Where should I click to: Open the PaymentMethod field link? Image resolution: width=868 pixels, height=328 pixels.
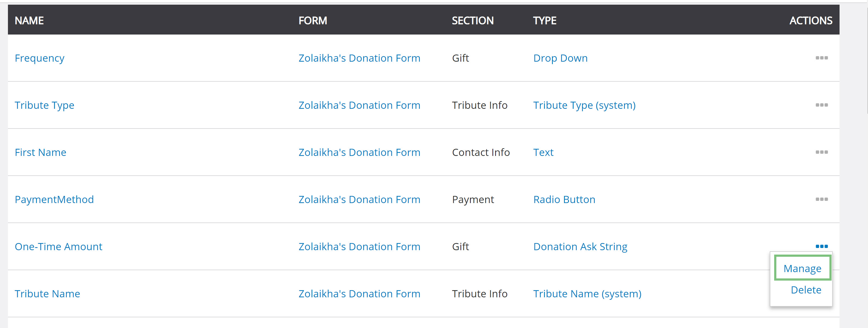click(54, 199)
